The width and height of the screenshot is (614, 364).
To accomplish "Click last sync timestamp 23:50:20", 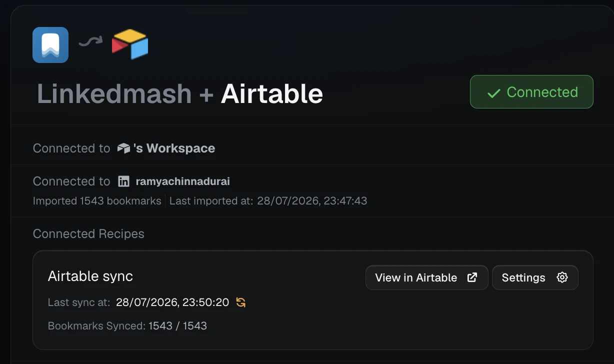I will pos(172,302).
